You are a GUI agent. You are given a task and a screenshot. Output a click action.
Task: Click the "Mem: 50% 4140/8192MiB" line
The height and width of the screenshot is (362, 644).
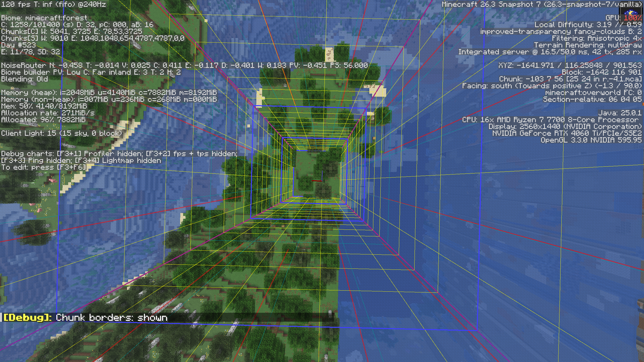click(x=44, y=106)
